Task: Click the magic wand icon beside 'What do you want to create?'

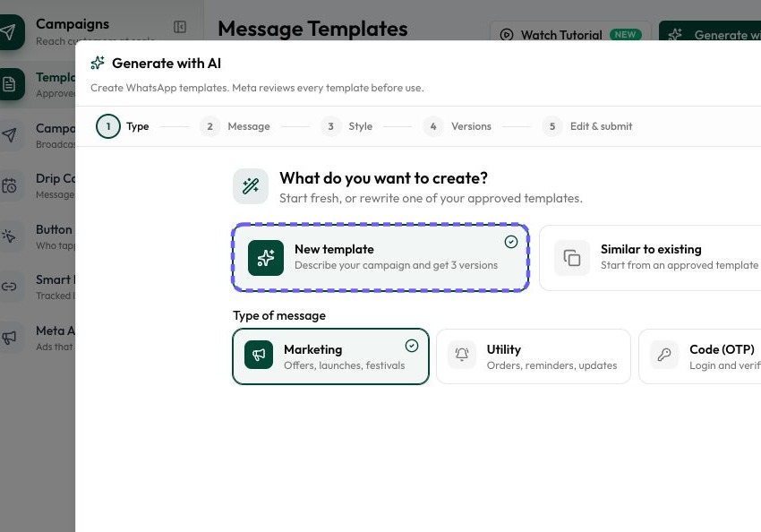Action: point(251,186)
